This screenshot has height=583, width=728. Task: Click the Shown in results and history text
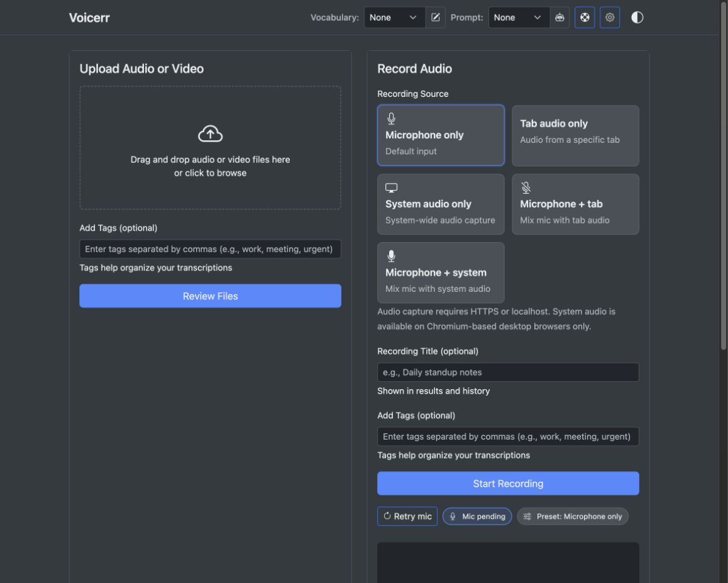pos(433,391)
